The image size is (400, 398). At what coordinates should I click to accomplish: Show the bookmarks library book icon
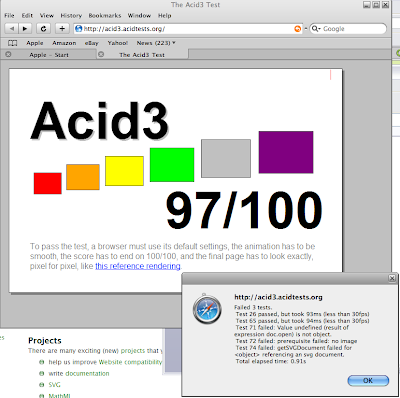coord(12,43)
